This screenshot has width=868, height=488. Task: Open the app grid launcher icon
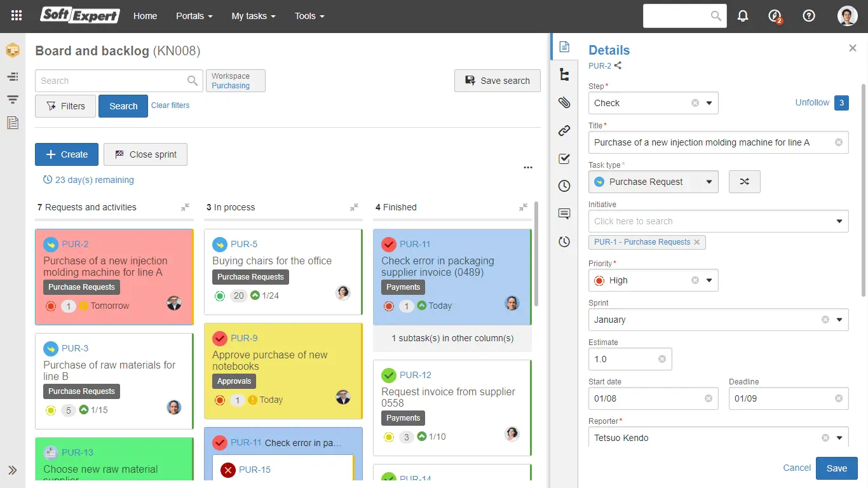click(x=17, y=16)
